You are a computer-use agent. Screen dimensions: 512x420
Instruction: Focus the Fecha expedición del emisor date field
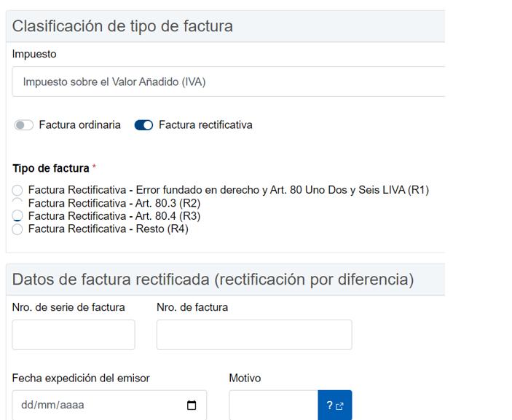click(x=95, y=405)
